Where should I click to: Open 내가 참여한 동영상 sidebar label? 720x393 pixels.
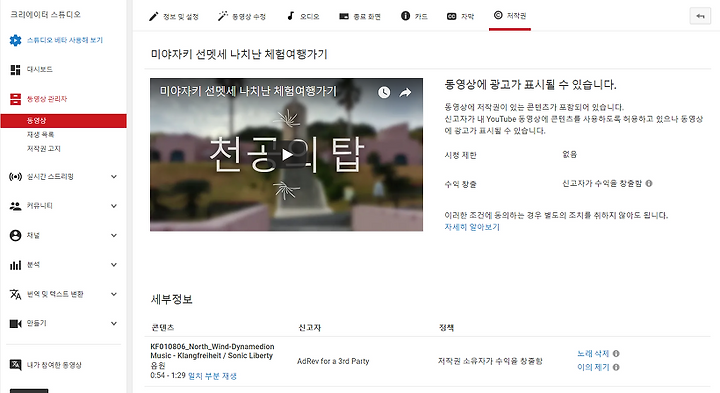54,365
